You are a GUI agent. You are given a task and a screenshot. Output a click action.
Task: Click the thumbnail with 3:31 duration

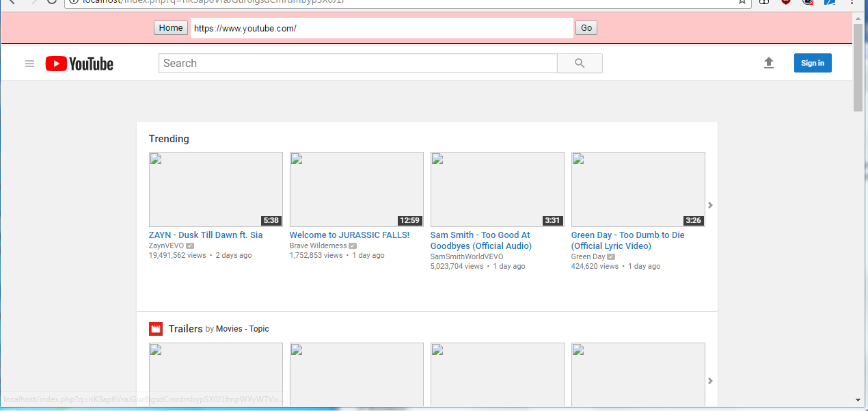click(x=498, y=189)
